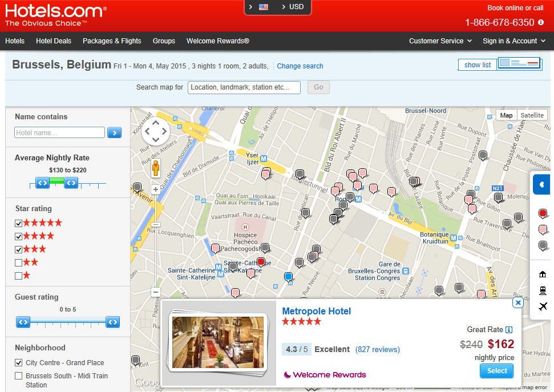Uncheck the 3-star rating filter
This screenshot has height=392, width=554.
19,249
